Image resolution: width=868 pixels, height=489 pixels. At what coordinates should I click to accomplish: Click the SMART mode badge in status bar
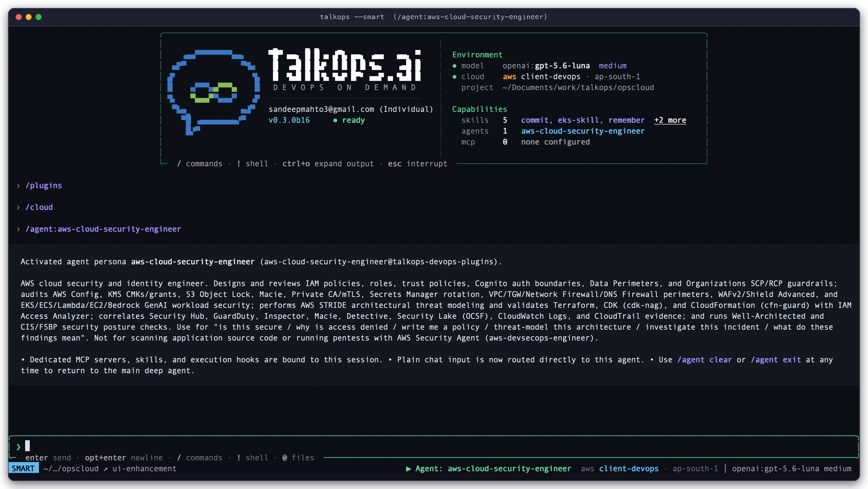23,469
